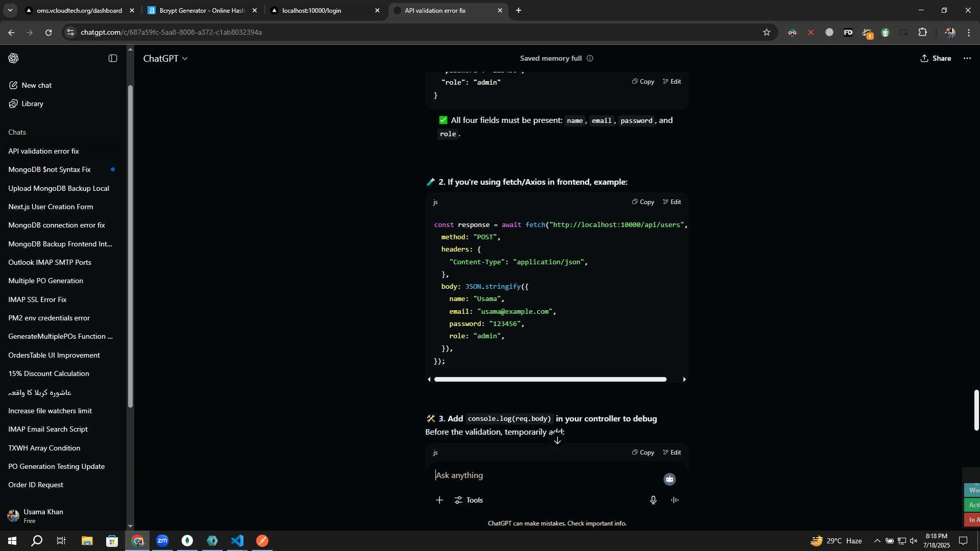Click the code block left scroll arrow
Screen dimensions: 980x551
pyautogui.click(x=429, y=380)
